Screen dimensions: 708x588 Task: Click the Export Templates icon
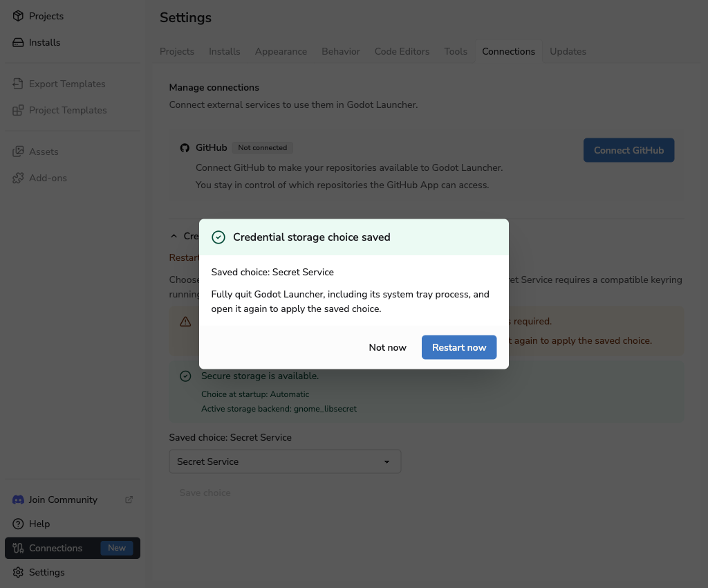[x=18, y=84]
